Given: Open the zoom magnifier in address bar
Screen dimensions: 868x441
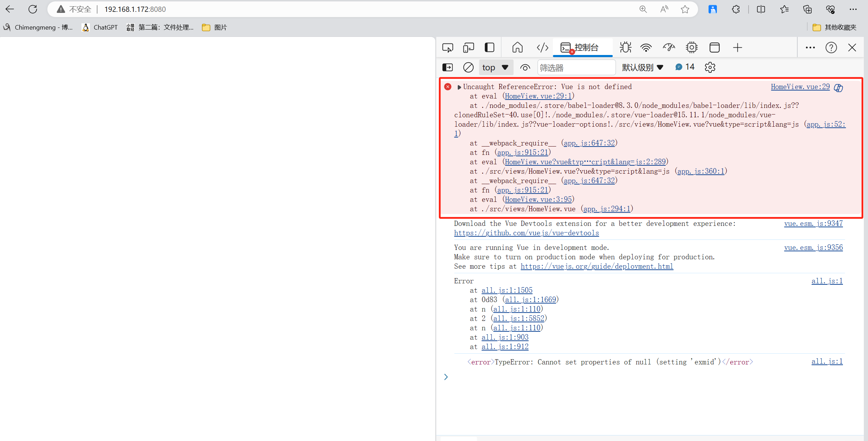Looking at the screenshot, I should click(x=643, y=9).
